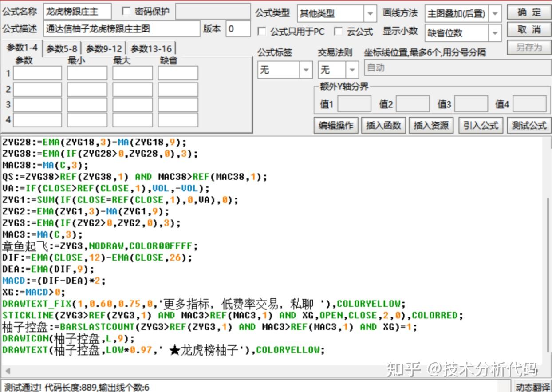Switch to the 参数5-8 tab
The width and height of the screenshot is (552, 392).
click(x=62, y=49)
